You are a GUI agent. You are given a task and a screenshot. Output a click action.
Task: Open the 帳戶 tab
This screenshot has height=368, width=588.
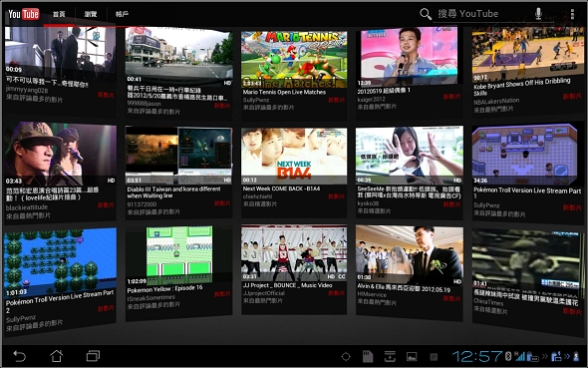click(122, 14)
